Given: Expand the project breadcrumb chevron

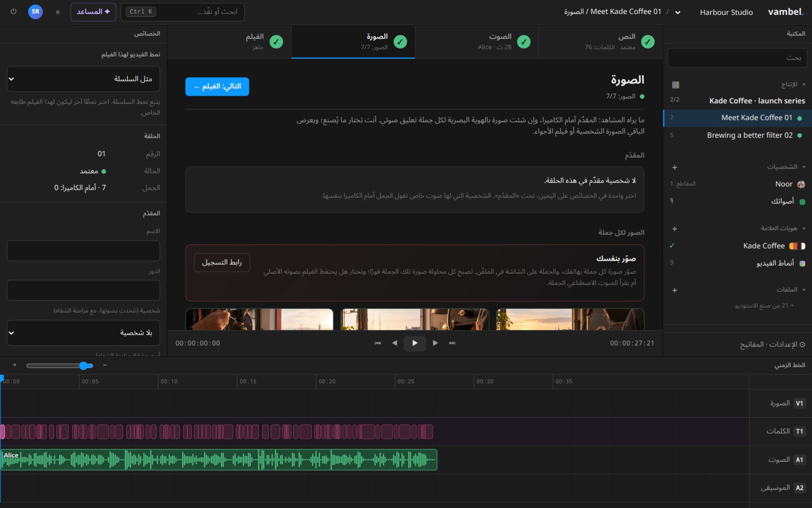Looking at the screenshot, I should (x=678, y=12).
